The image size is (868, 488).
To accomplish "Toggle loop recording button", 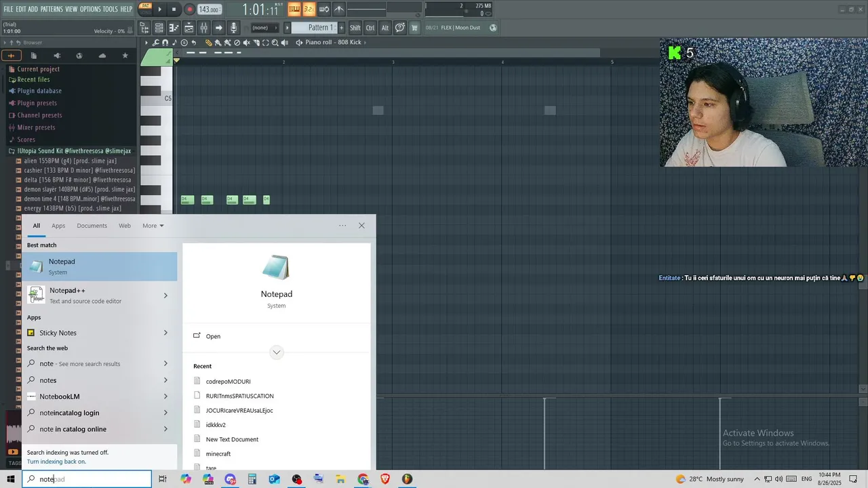I will tap(324, 9).
